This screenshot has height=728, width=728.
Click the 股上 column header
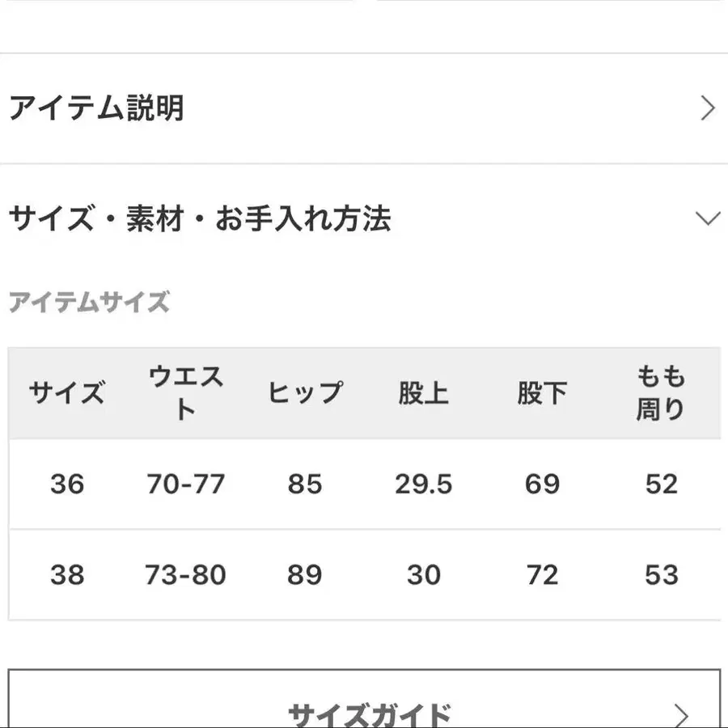[424, 393]
